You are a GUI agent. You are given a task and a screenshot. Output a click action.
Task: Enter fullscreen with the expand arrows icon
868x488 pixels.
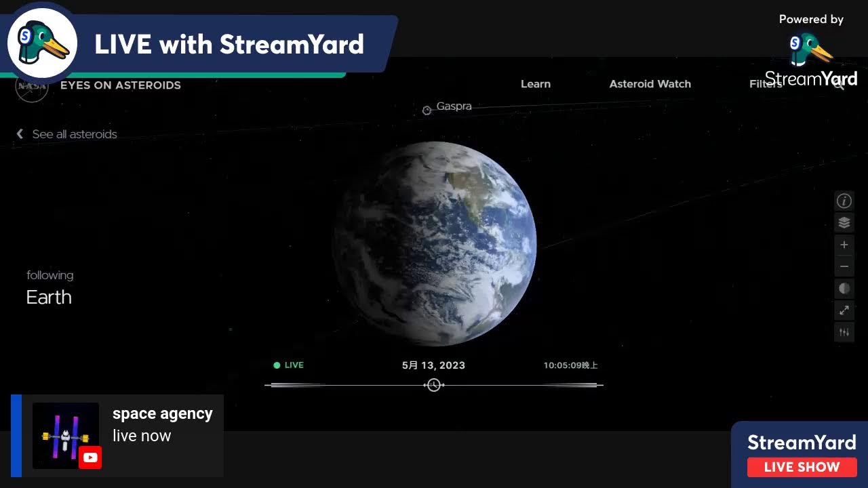click(844, 310)
